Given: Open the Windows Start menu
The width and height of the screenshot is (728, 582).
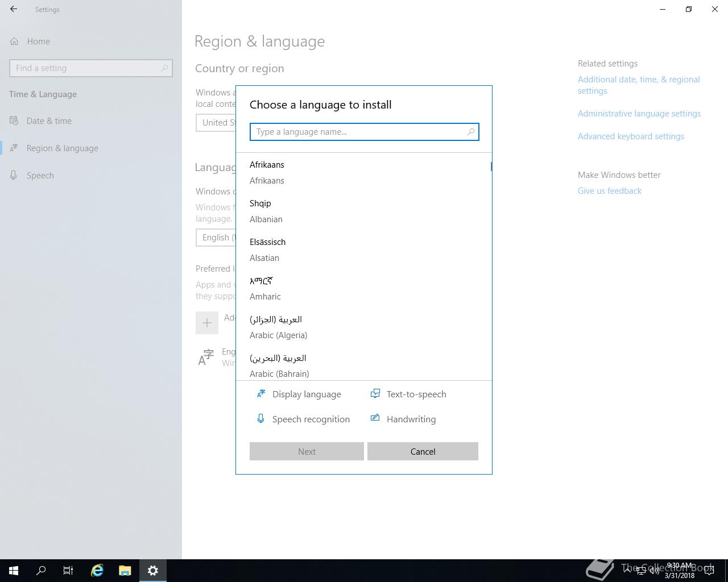Looking at the screenshot, I should (14, 570).
